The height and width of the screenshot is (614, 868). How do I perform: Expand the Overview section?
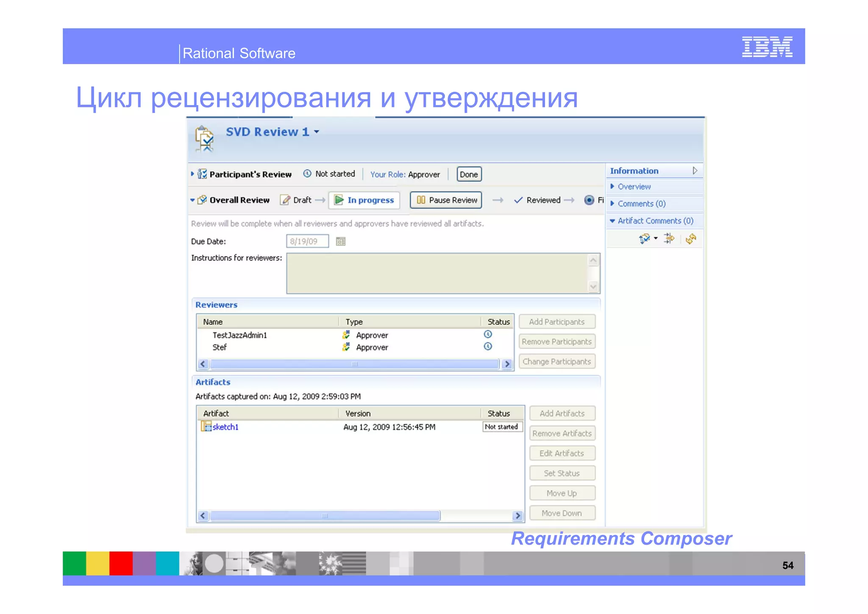(x=612, y=187)
